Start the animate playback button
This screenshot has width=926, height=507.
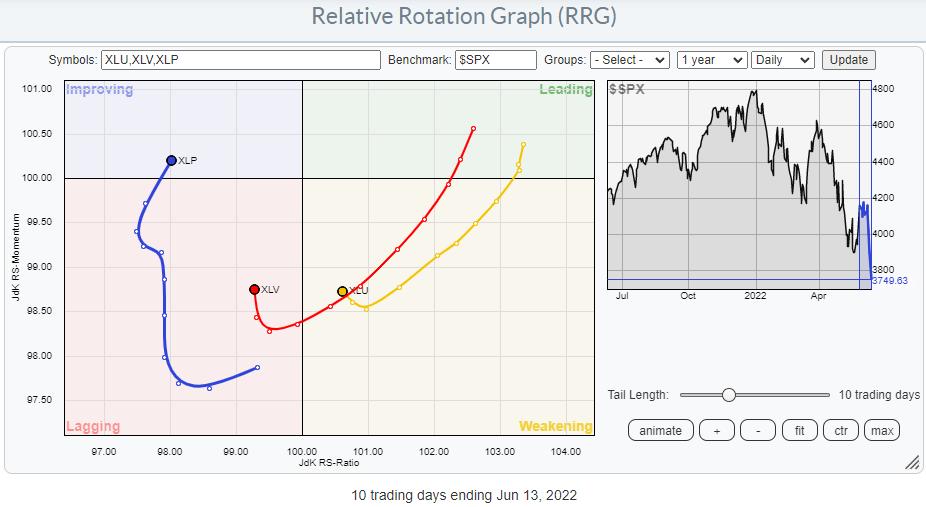point(661,430)
